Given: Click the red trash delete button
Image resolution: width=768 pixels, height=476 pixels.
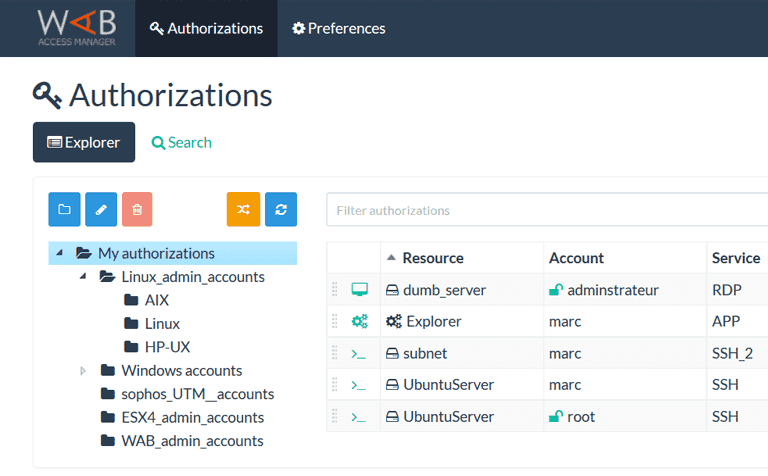Looking at the screenshot, I should point(137,209).
